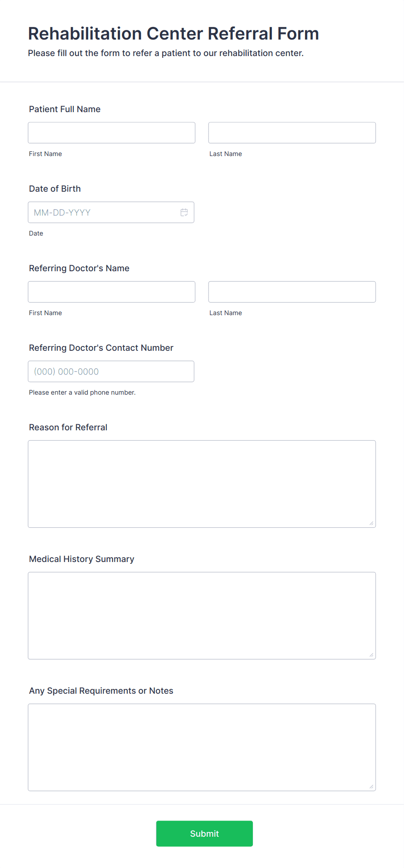This screenshot has height=868, width=404.
Task: Click inside the Reason for Referral textarea
Action: click(x=202, y=484)
